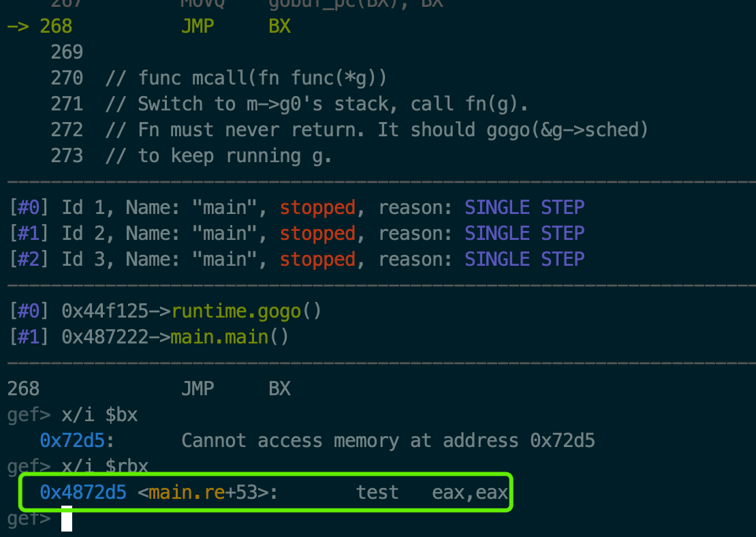Click the blue 0x72d5 address
Viewport: 756px width, 537px height.
[x=72, y=440]
